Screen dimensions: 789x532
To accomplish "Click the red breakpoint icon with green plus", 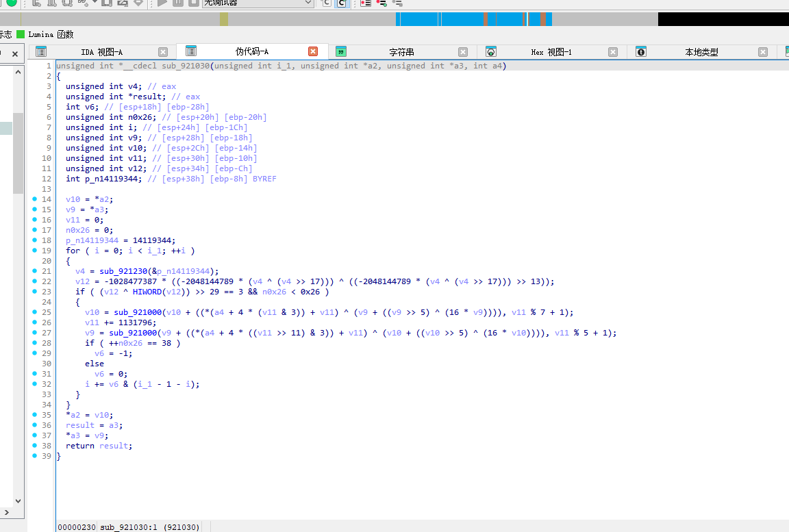I will coord(381,3).
